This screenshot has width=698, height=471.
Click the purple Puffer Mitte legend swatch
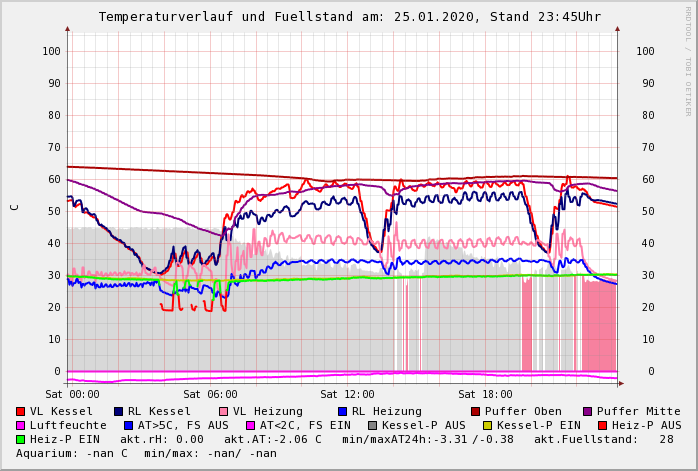[587, 411]
